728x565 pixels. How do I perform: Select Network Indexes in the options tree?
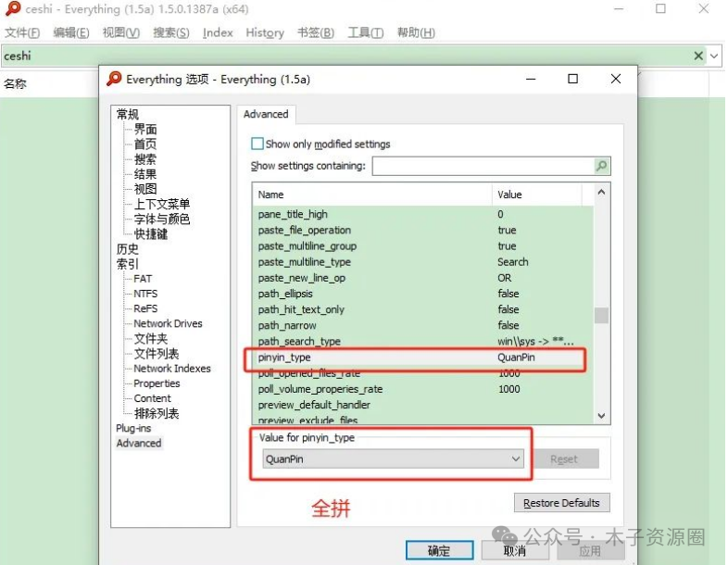pos(172,368)
